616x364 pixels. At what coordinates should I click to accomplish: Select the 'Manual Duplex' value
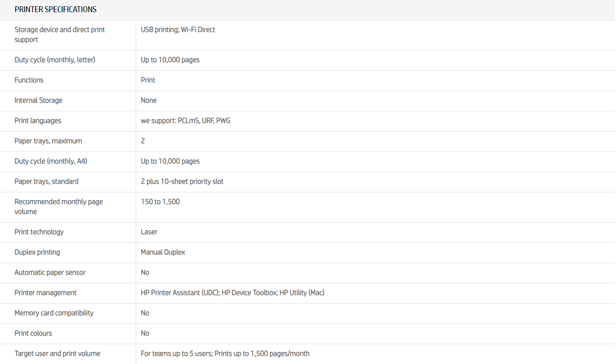coord(163,252)
